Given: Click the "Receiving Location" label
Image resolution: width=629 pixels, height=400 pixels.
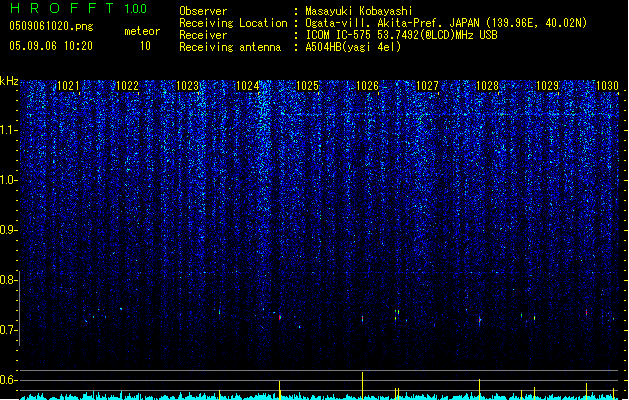Looking at the screenshot, I should pos(233,23).
